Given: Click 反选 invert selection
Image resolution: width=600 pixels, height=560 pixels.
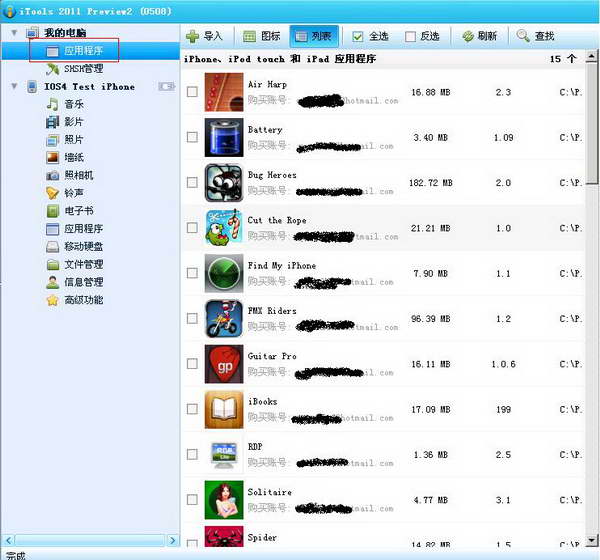Looking at the screenshot, I should [422, 36].
